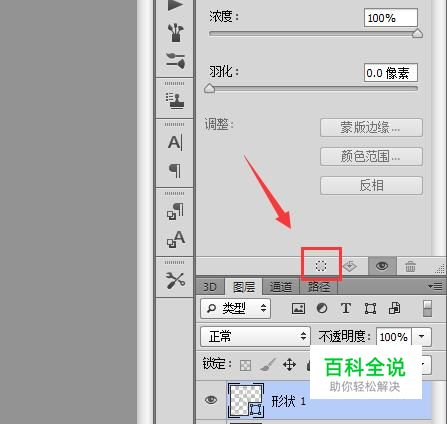This screenshot has height=424, width=447.
Task: Open the Character panel icon
Action: point(175,143)
